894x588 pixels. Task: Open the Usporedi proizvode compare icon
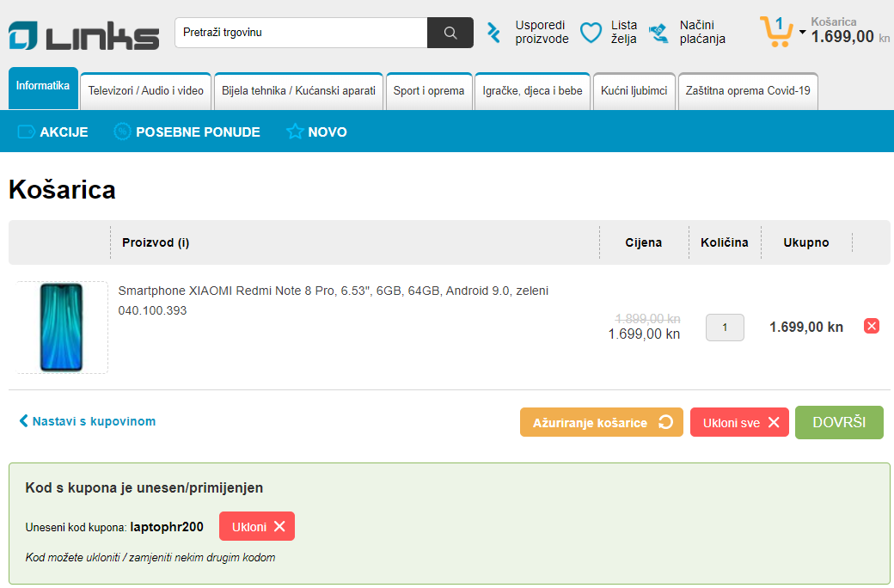click(x=493, y=33)
